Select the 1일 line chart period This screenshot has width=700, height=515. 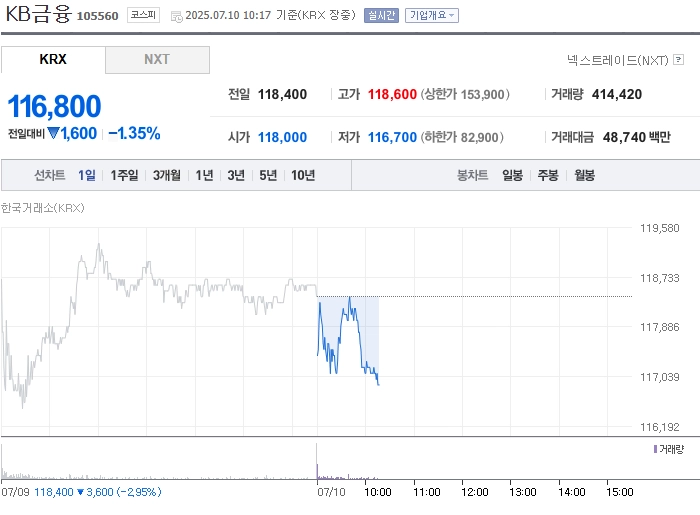[x=87, y=175]
